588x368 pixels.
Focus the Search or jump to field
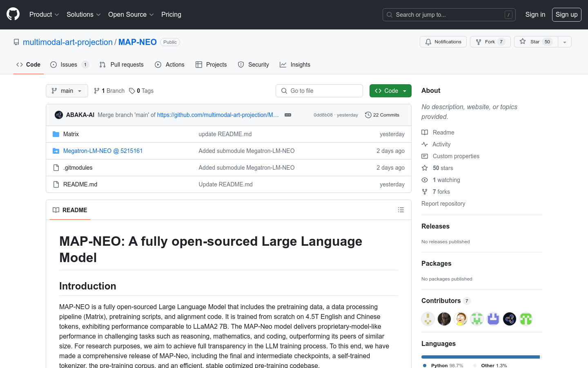click(449, 15)
